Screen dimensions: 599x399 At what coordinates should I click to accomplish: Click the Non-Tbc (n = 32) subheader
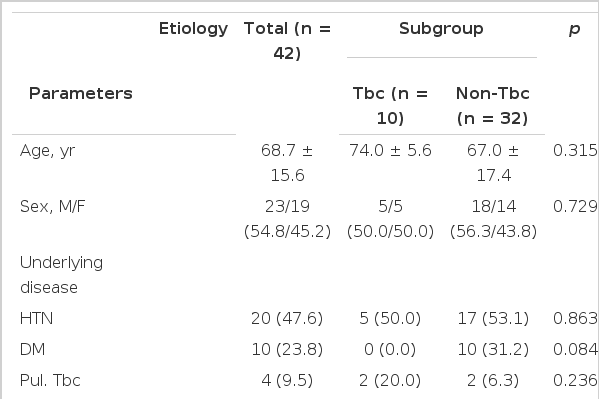tap(493, 105)
